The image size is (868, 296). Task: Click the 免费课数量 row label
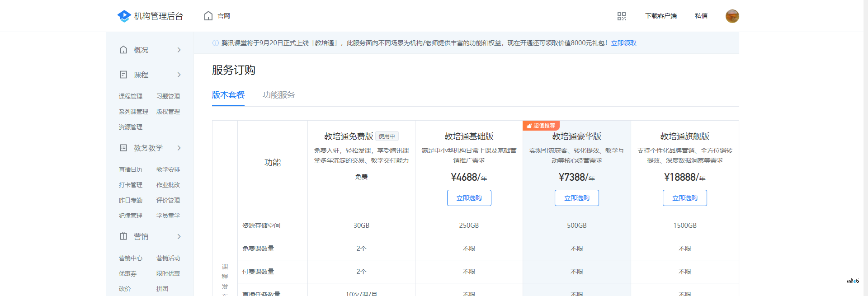(258, 249)
